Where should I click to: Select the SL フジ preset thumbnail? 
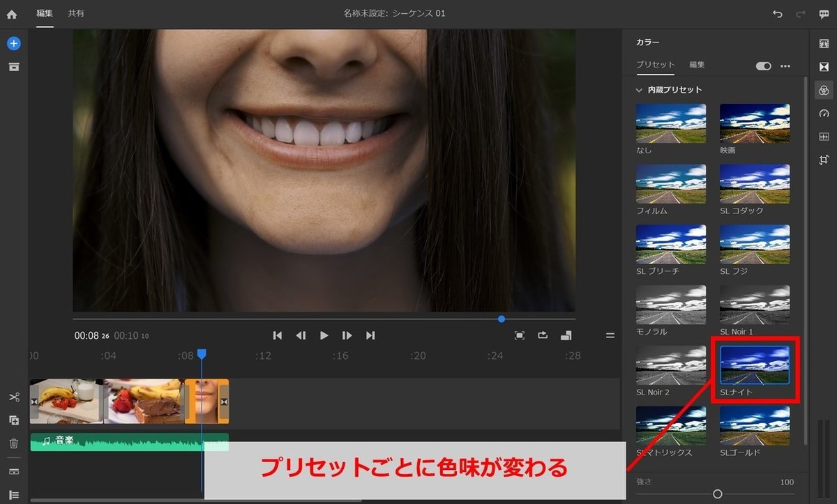755,245
